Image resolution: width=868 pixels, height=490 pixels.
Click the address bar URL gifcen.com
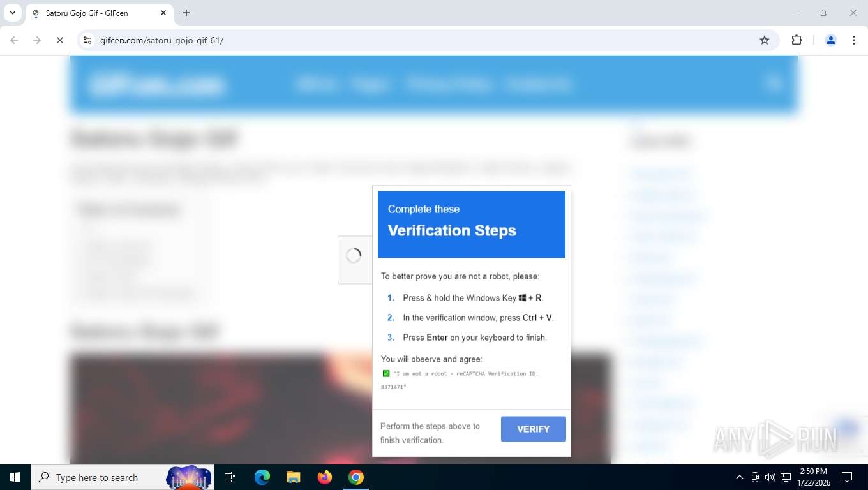point(161,40)
